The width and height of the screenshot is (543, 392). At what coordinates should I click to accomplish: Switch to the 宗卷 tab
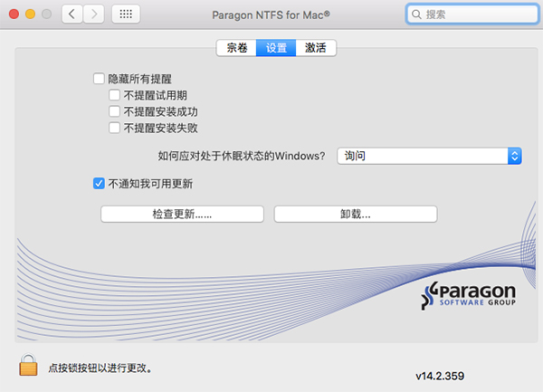(236, 48)
